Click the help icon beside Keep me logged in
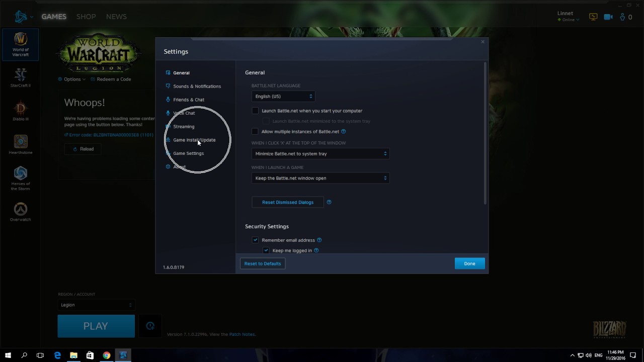This screenshot has height=362, width=644. (316, 250)
